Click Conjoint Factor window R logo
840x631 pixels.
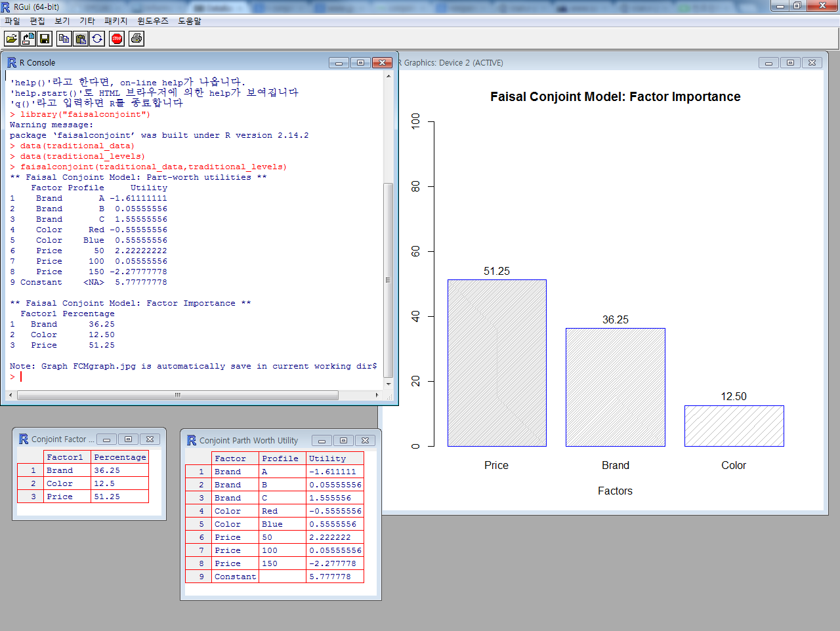pos(24,439)
